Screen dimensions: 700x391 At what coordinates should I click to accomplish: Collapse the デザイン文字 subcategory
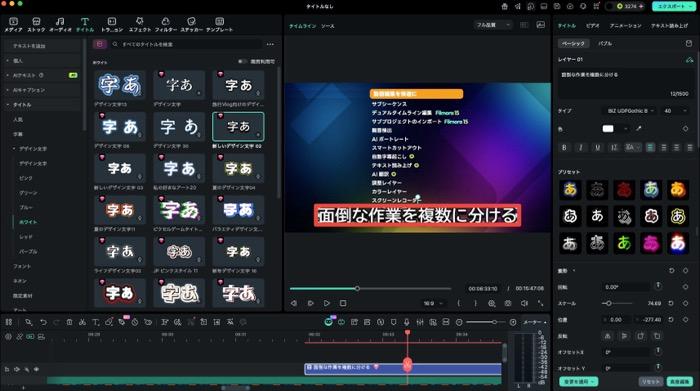33,149
